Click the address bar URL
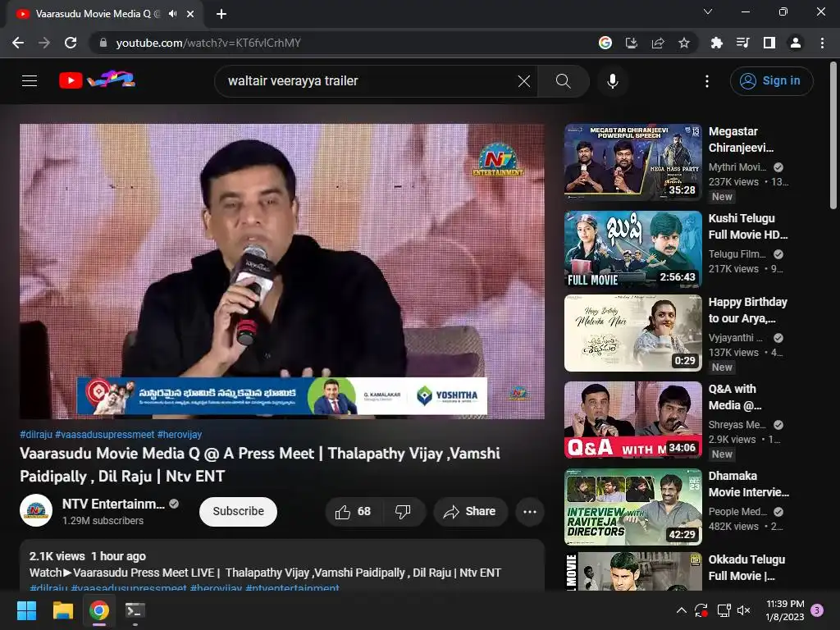840x630 pixels. point(208,43)
